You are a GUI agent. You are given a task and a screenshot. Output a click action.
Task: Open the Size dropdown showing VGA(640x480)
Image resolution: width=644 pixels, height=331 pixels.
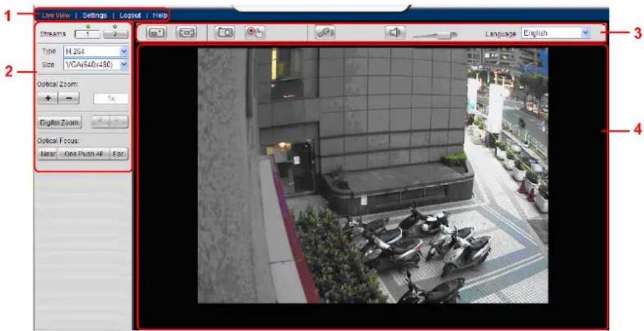(96, 64)
